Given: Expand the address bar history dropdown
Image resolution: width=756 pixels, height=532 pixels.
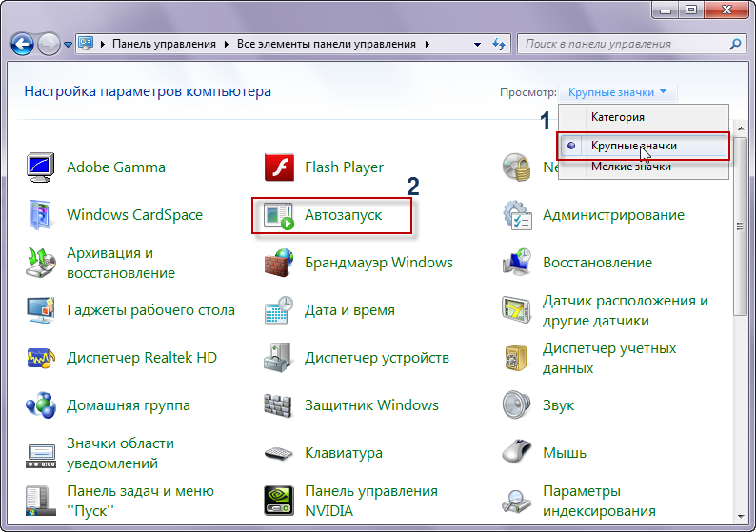Looking at the screenshot, I should (x=477, y=45).
